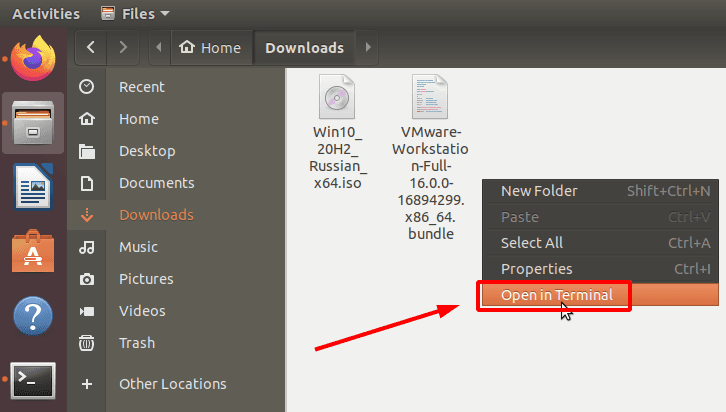Open the Activities overview
Viewport: 726px width, 412px height.
[46, 14]
